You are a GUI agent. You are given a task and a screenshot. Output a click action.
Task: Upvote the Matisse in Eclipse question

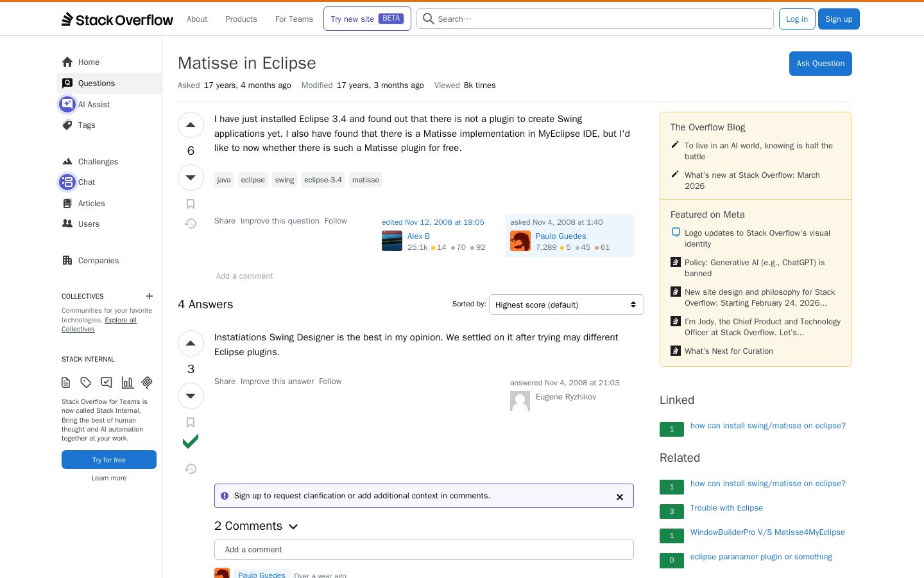tap(191, 125)
